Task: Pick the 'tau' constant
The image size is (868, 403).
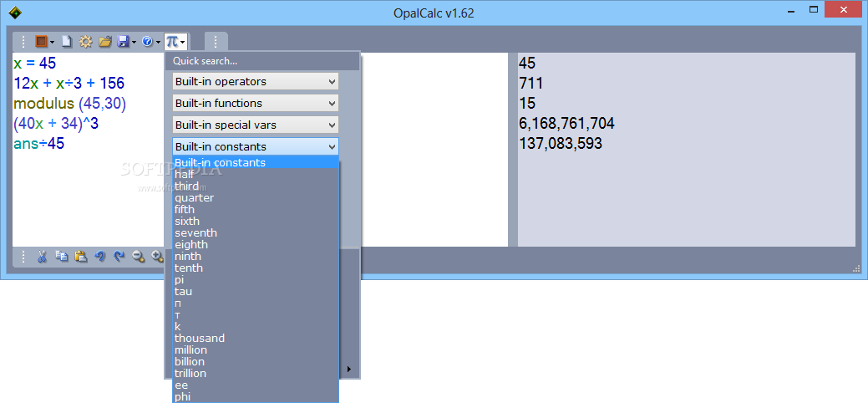Action: (x=256, y=292)
